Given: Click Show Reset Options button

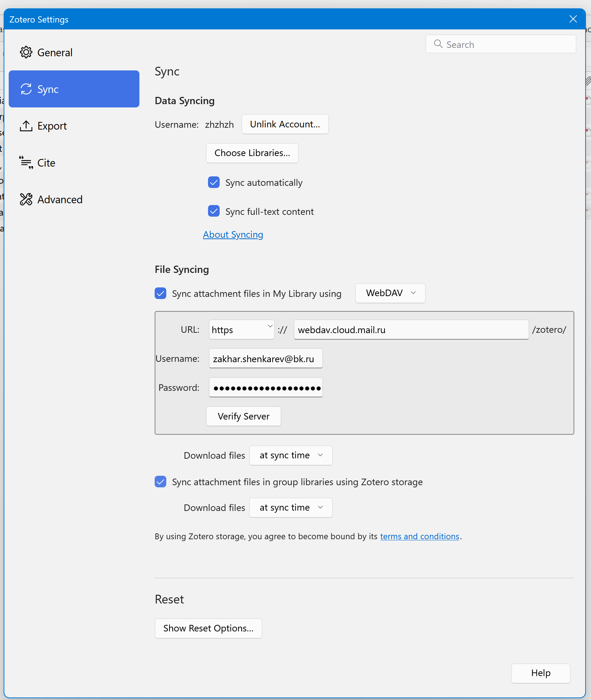Looking at the screenshot, I should (x=208, y=628).
